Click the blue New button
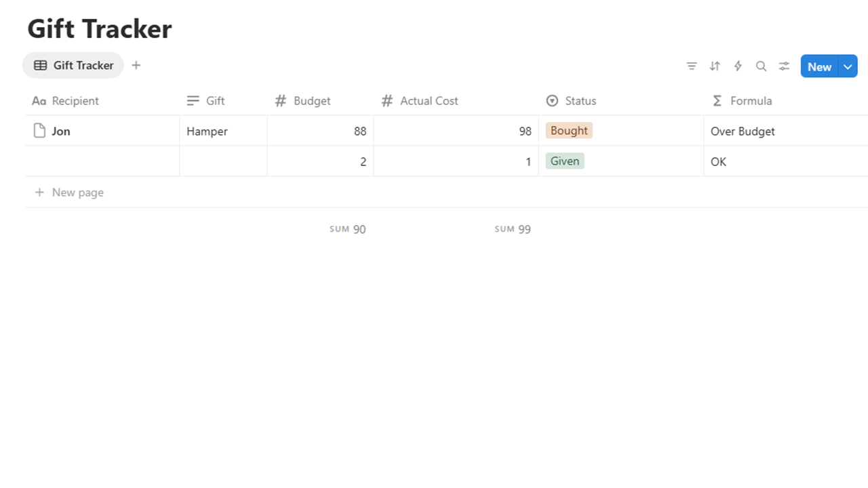 [x=819, y=66]
